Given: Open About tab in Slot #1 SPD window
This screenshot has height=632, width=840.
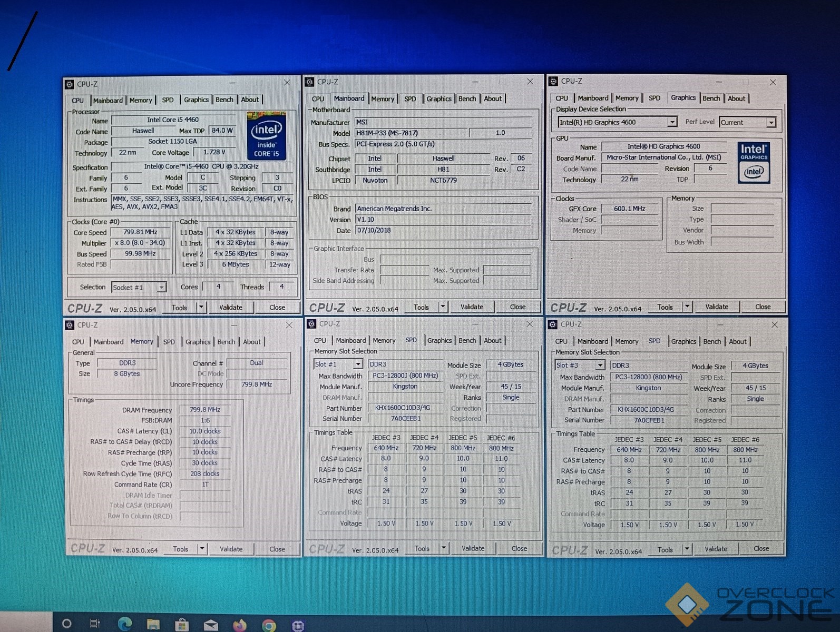Looking at the screenshot, I should (493, 341).
